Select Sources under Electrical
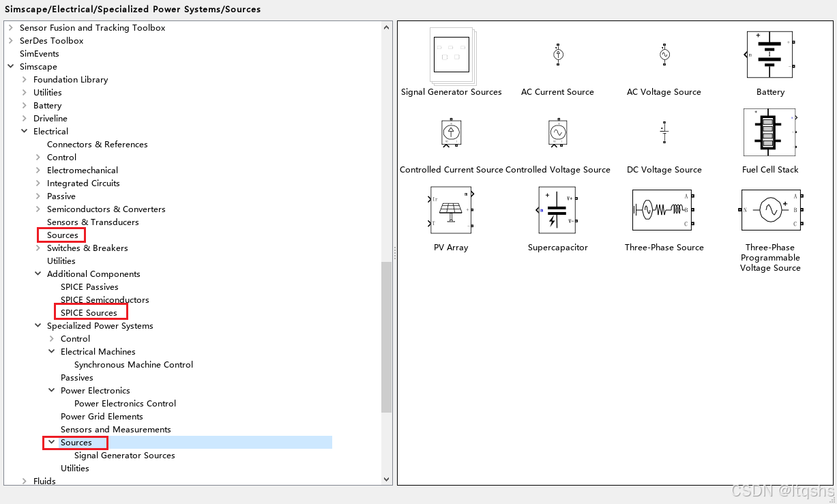 [63, 235]
